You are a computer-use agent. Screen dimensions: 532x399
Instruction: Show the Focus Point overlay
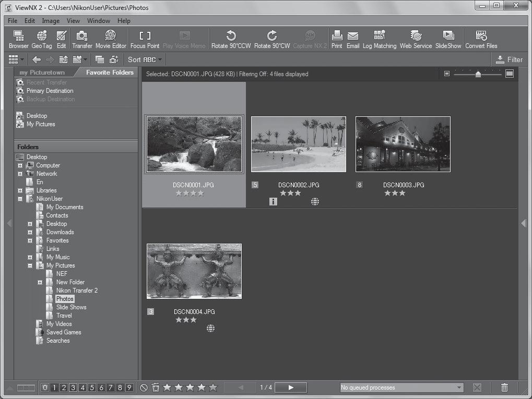tap(145, 39)
